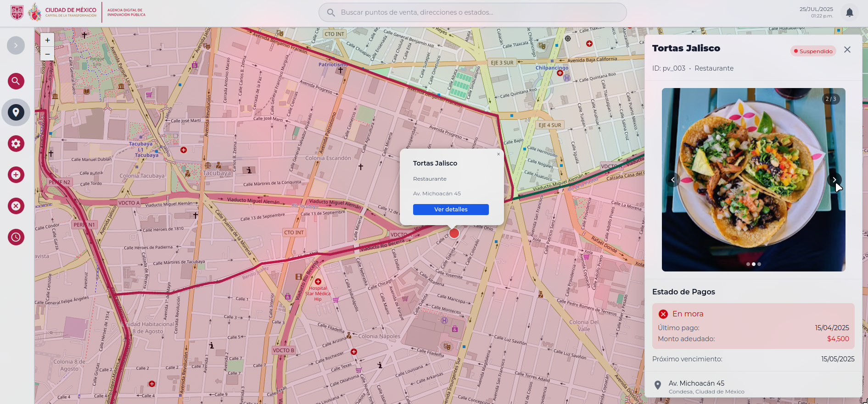868x404 pixels.
Task: Click the address location pin icon
Action: [658, 385]
